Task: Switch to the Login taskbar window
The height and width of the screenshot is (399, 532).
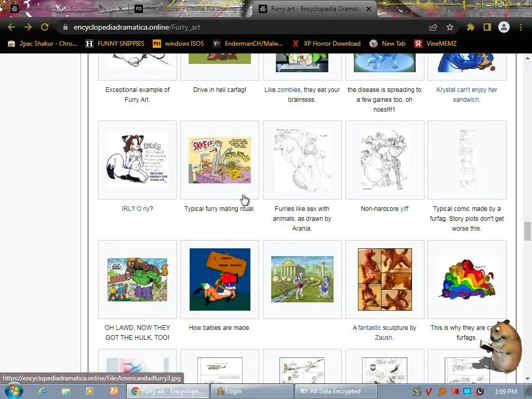Action: point(251,391)
